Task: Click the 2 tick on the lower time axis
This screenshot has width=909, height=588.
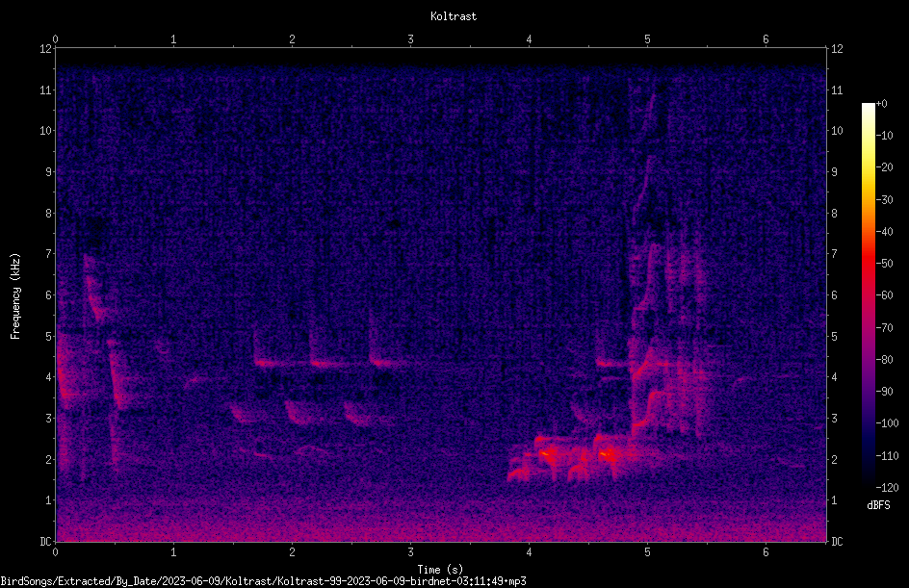Action: (x=292, y=552)
